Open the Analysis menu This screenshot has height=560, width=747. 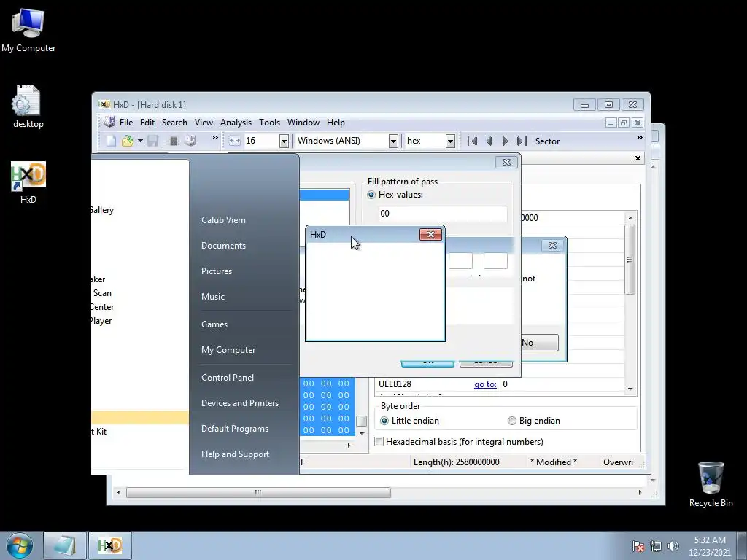[236, 122]
